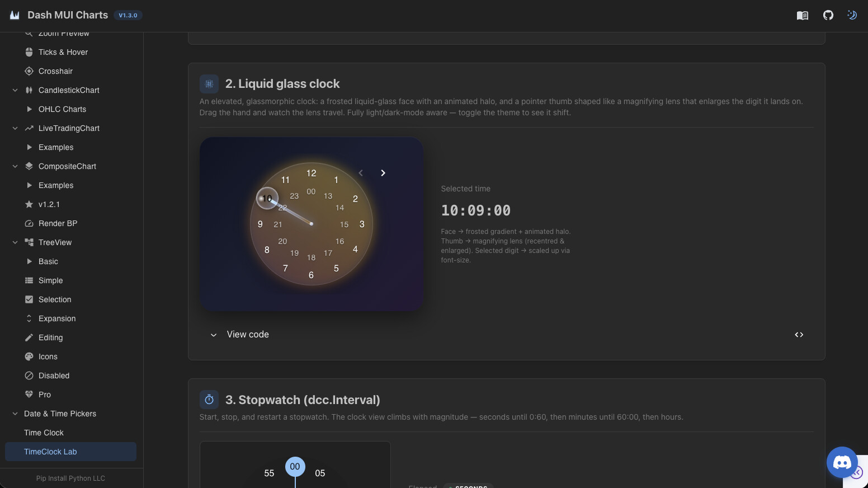This screenshot has width=868, height=488.
Task: Click the 2. Liquid glass clock heading
Action: [282, 83]
